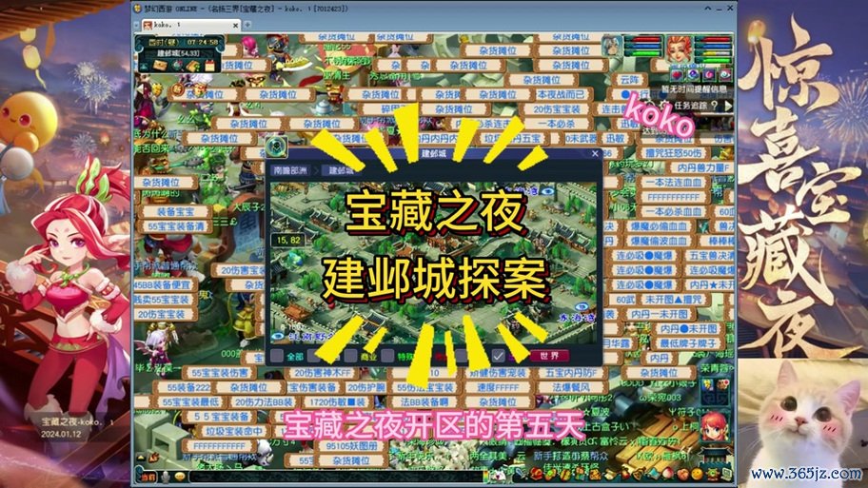Open the red calendar icon in time panel
Screen dimensions: 868x488
click(x=209, y=66)
